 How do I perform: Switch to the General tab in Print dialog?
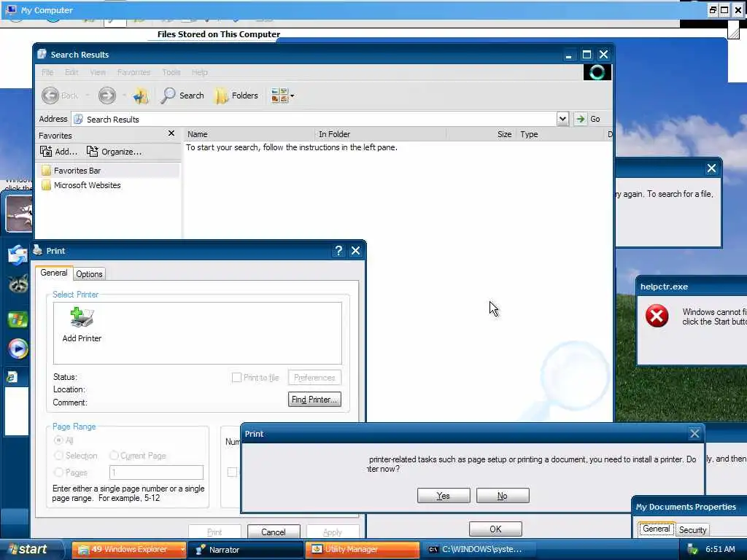coord(54,273)
